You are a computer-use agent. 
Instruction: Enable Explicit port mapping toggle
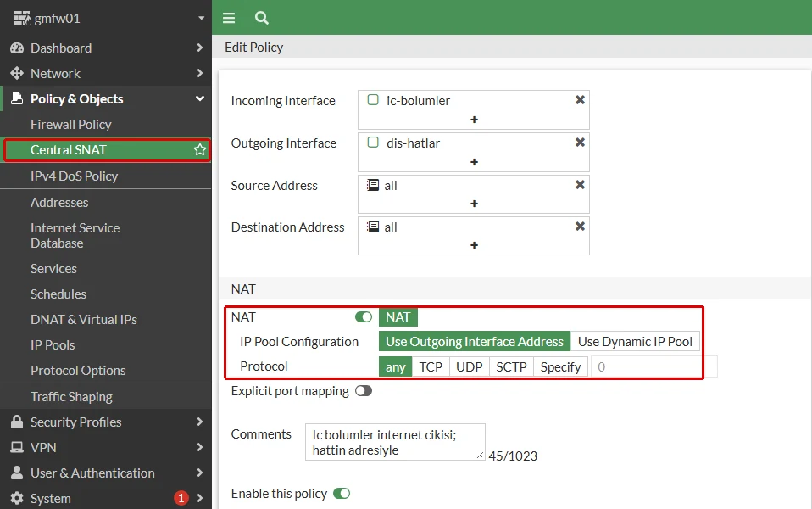point(364,391)
